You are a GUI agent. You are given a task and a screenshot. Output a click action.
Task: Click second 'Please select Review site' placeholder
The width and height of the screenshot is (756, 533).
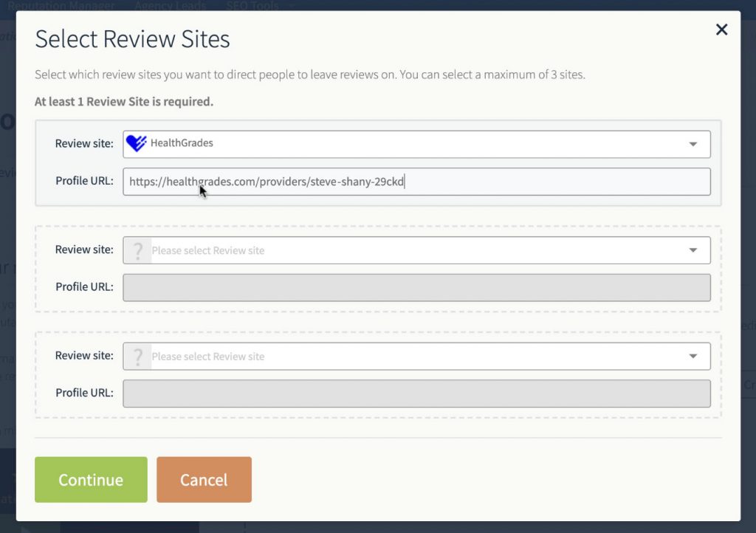[208, 251]
